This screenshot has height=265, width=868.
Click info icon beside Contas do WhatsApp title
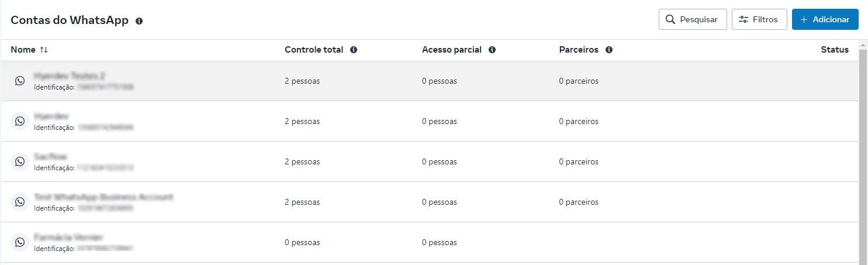139,21
